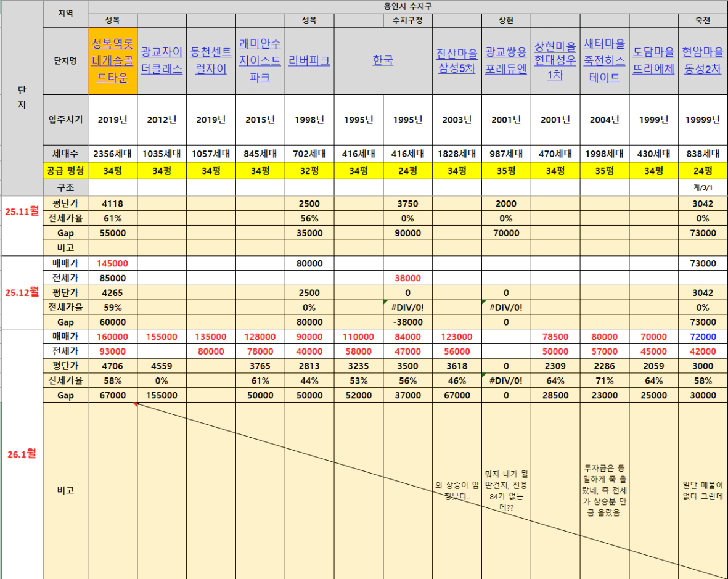Select the cell containing -38000
The image size is (728, 579).
(x=407, y=322)
